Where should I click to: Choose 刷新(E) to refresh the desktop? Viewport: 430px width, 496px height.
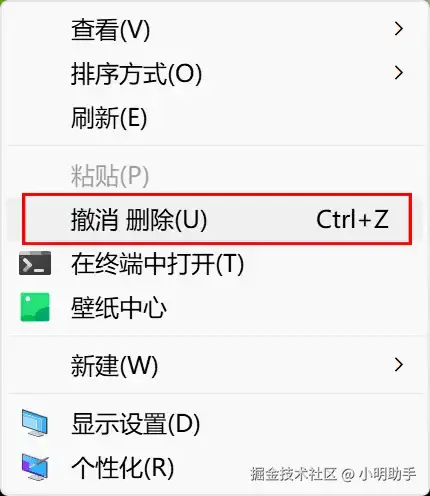tap(215, 117)
